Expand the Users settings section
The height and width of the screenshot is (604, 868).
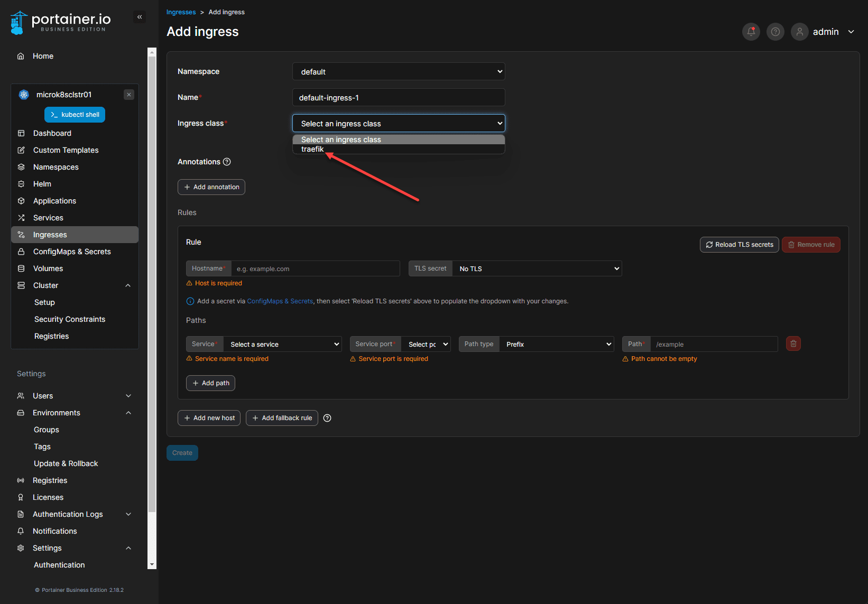click(128, 396)
